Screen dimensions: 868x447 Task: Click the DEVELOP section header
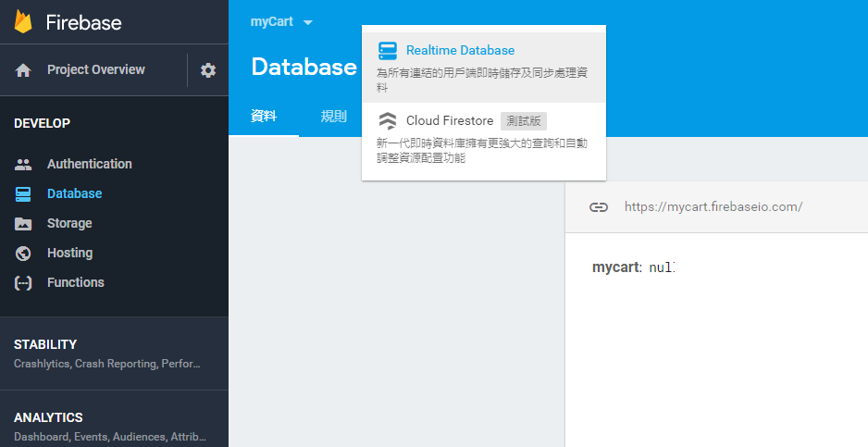(42, 123)
